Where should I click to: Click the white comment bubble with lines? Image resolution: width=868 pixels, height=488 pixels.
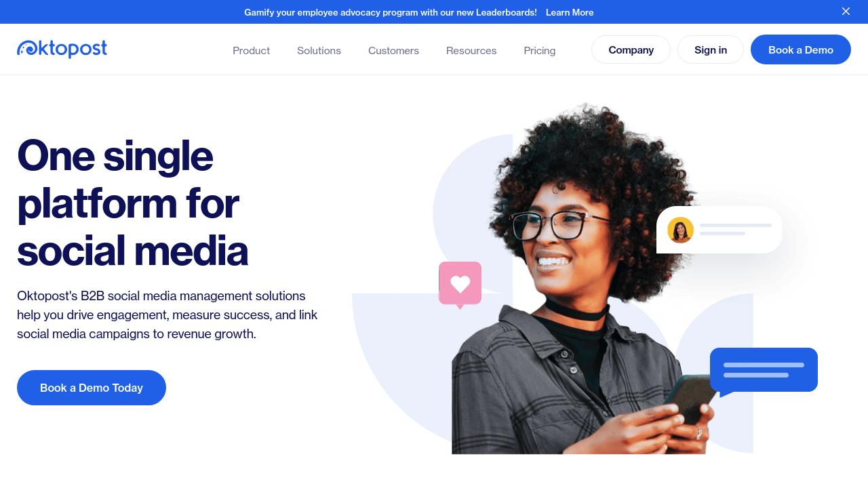tap(719, 230)
